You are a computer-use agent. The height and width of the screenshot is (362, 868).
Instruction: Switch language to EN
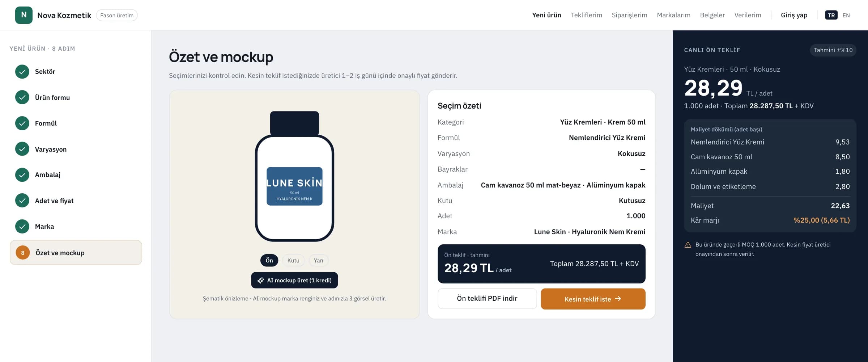click(x=846, y=15)
